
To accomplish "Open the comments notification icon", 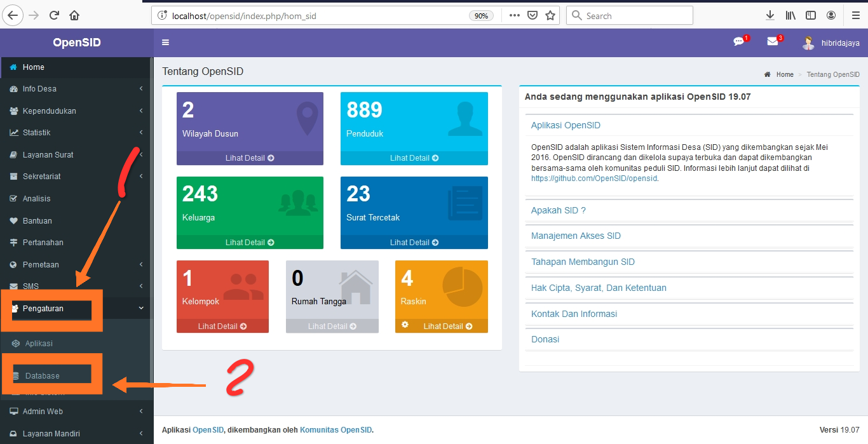I will coord(738,42).
